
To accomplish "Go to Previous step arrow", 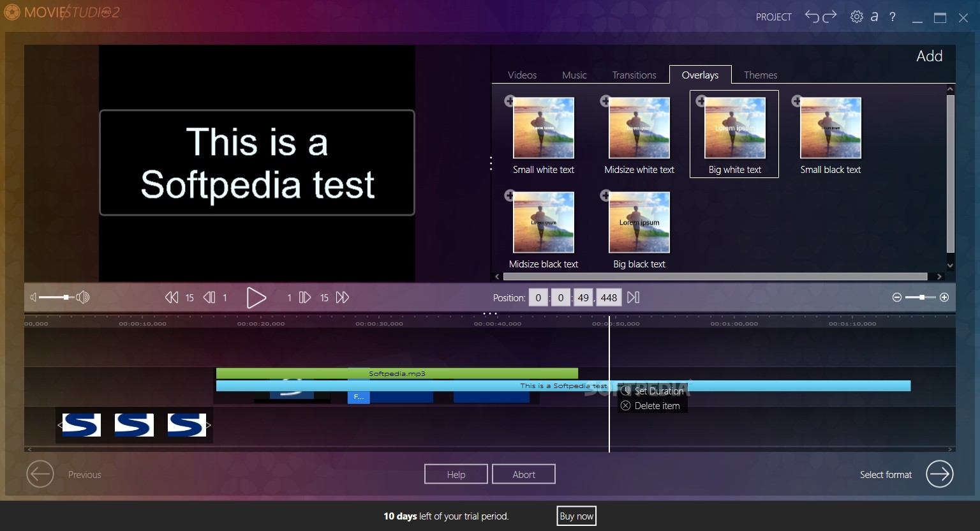I will point(40,474).
